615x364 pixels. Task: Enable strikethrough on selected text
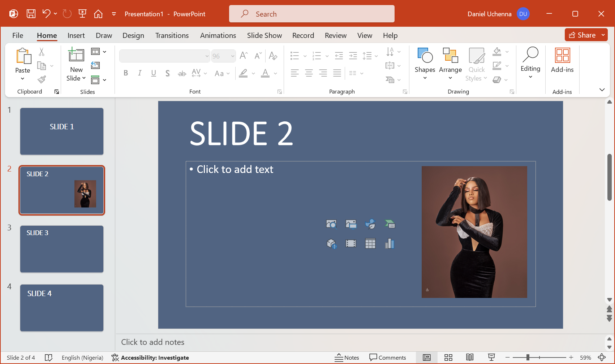pyautogui.click(x=182, y=73)
